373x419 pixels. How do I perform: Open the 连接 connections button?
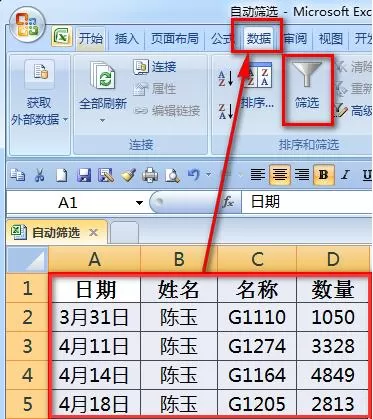point(155,67)
